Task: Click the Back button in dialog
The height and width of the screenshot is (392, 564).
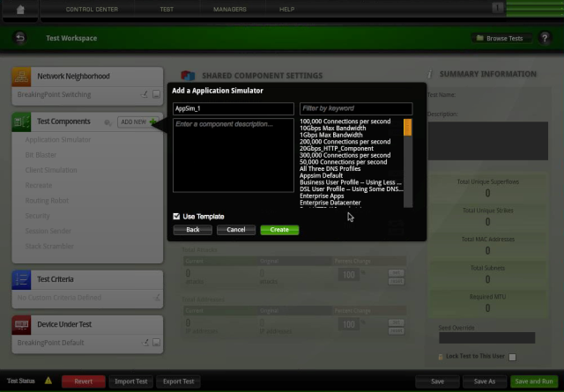Action: (193, 230)
